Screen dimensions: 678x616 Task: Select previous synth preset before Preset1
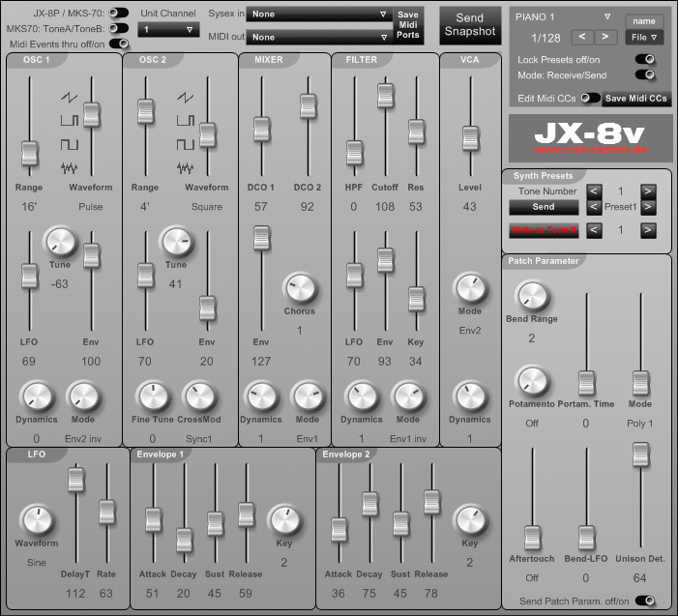click(x=594, y=207)
